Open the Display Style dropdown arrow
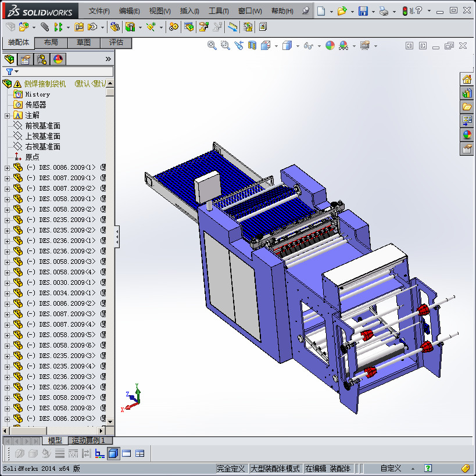The image size is (476, 476). [298, 46]
